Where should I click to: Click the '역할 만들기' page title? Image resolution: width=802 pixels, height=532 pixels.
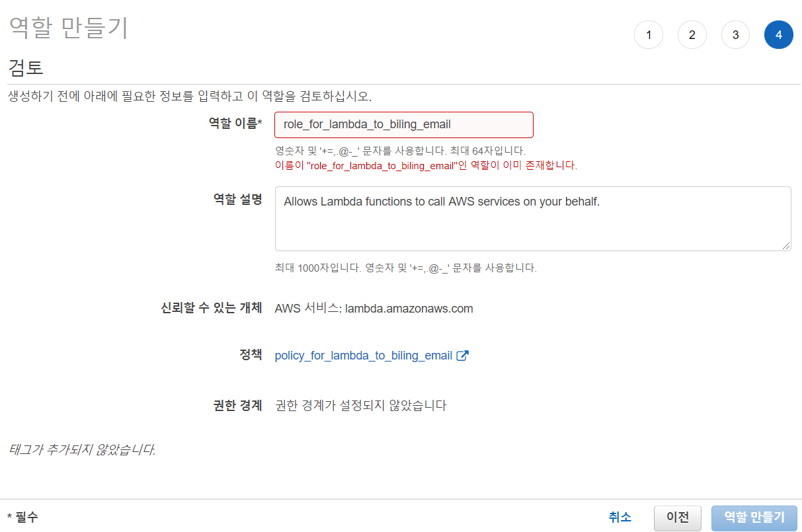point(67,28)
